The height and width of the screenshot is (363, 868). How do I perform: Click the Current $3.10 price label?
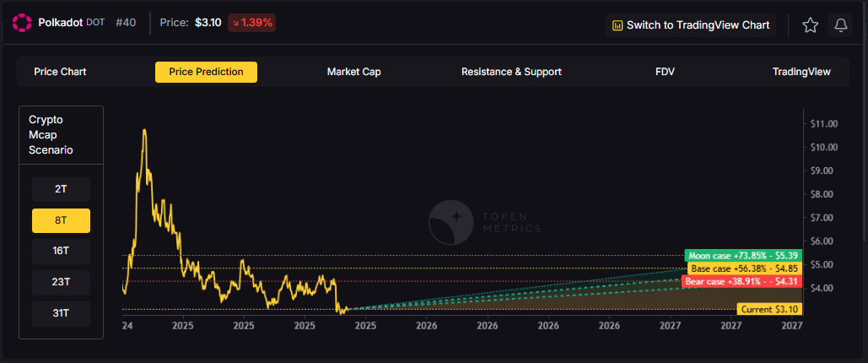(x=769, y=309)
